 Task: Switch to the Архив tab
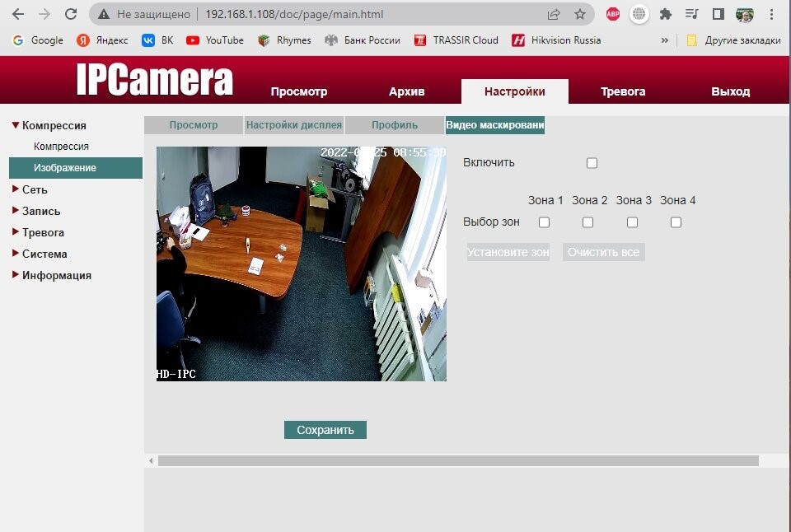coord(406,91)
